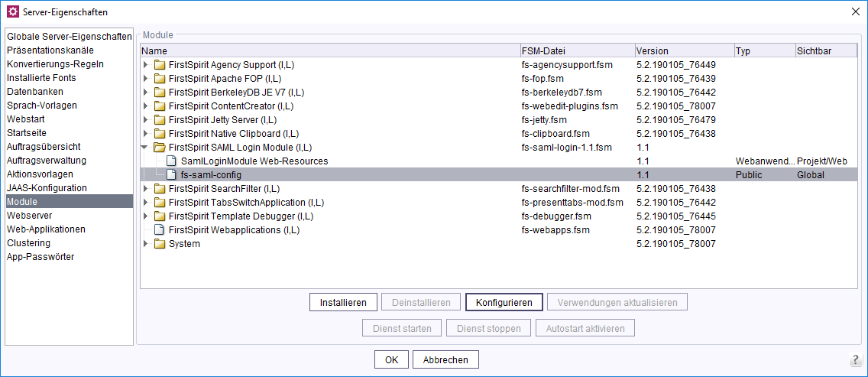Image resolution: width=868 pixels, height=377 pixels.
Task: Click the FirstSpirit Jetty Server folder icon
Action: point(160,120)
